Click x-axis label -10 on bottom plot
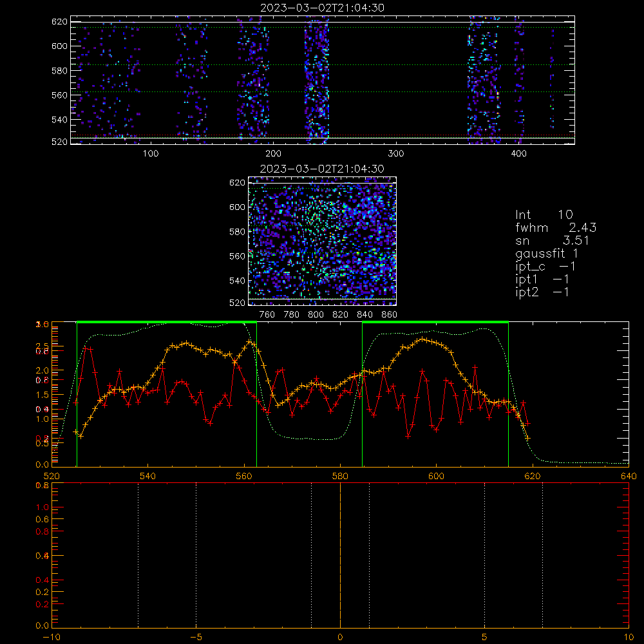This screenshot has height=644, width=644. (x=52, y=638)
